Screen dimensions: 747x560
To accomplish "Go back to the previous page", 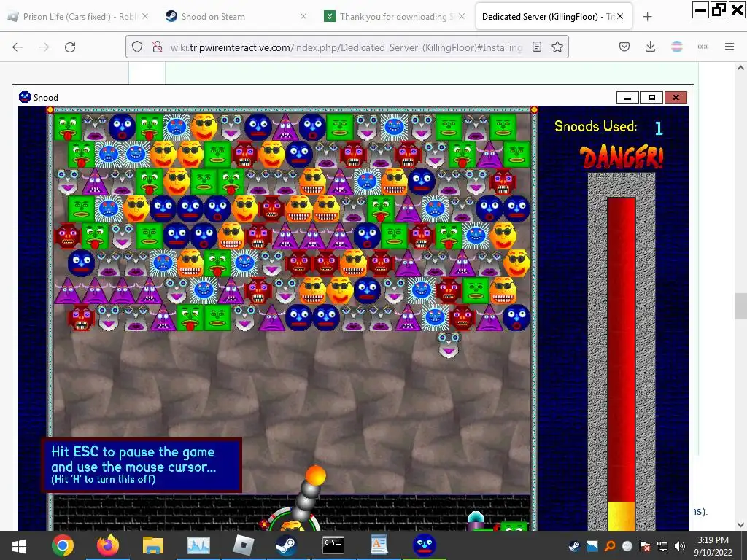I will coord(18,47).
